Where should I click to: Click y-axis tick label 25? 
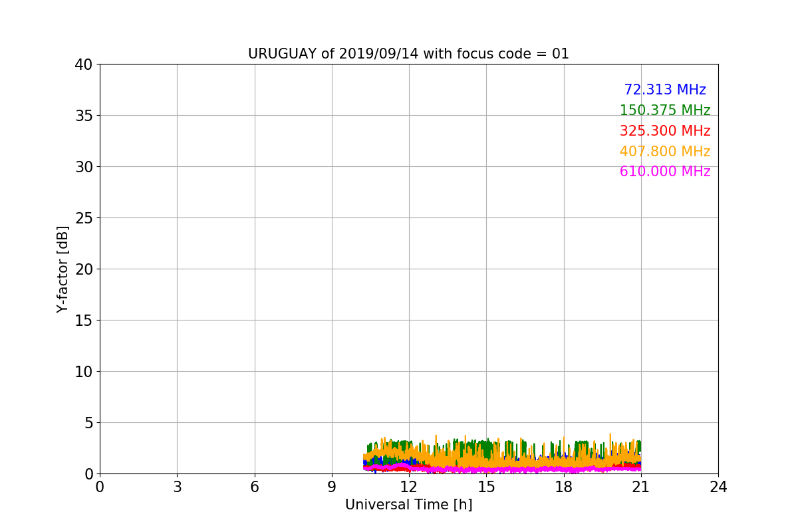click(83, 218)
